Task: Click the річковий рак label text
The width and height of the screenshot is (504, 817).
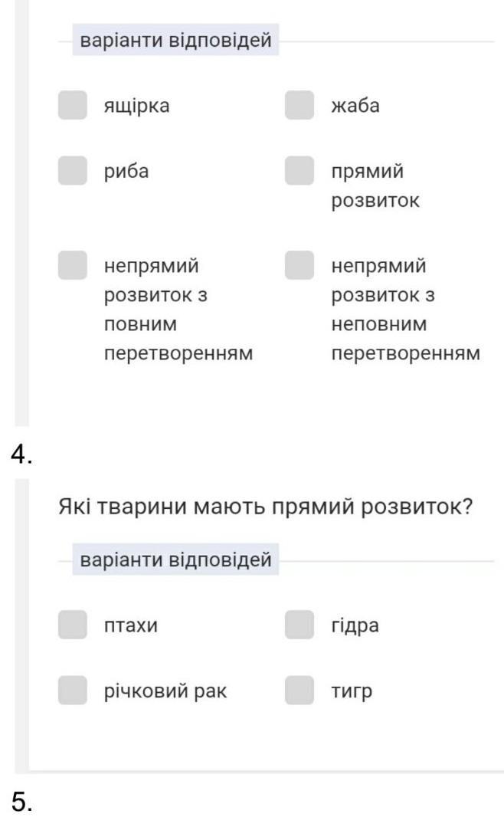Action: tap(165, 691)
